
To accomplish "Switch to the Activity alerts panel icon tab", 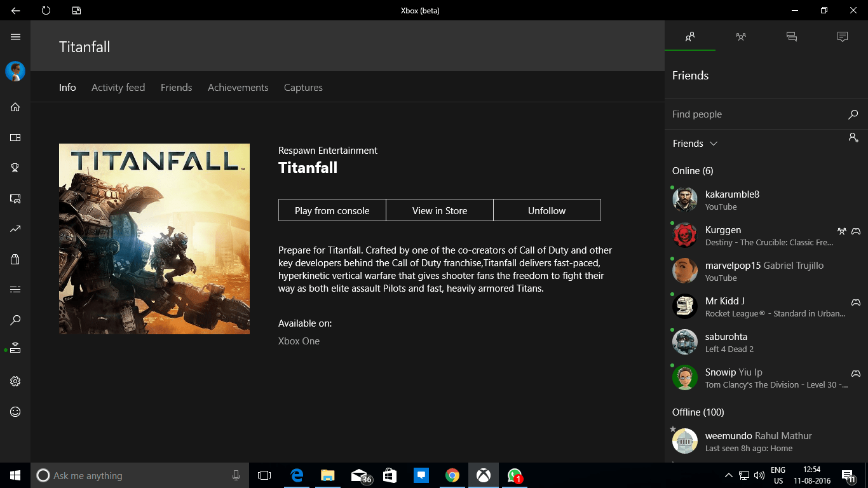I will (843, 37).
